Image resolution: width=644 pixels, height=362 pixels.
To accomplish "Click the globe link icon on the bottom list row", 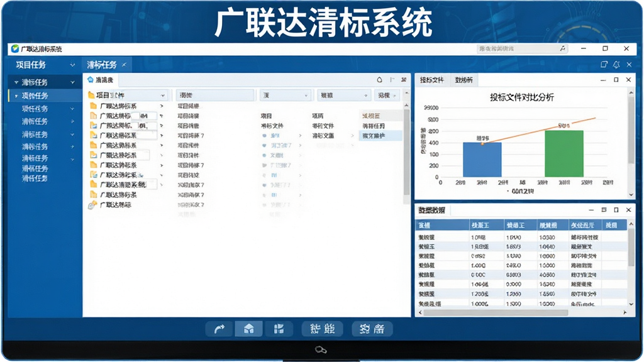I will tap(92, 205).
